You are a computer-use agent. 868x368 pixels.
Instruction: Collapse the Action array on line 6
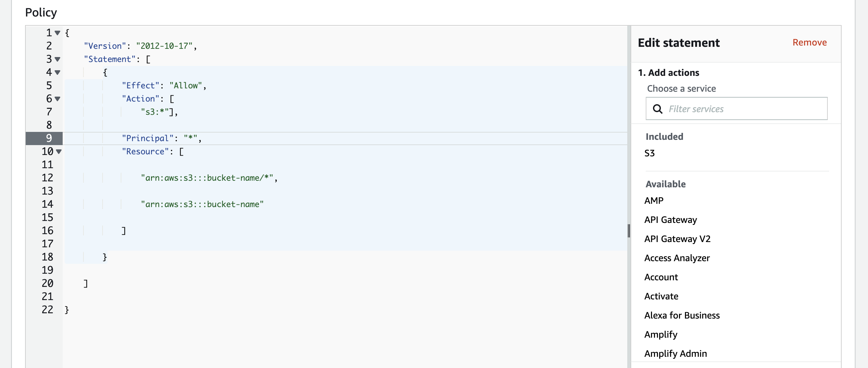click(57, 99)
